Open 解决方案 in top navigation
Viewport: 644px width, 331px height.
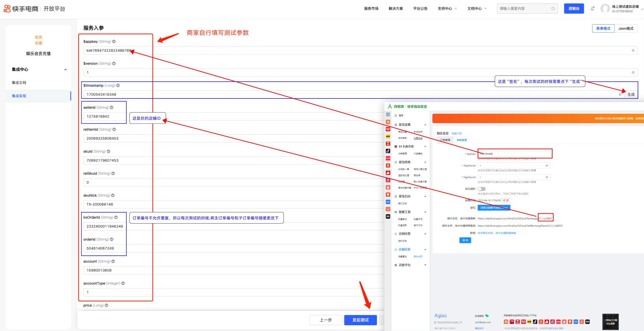[396, 9]
